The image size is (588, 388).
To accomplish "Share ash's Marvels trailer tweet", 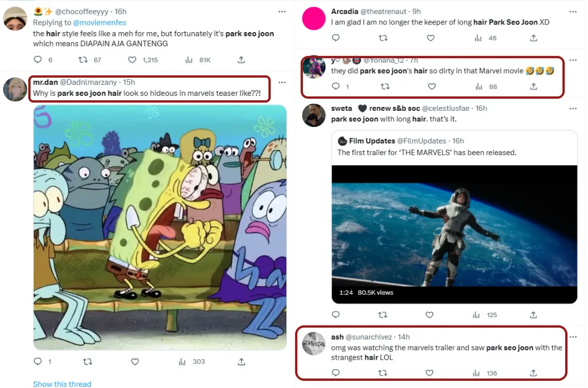I will 533,373.
